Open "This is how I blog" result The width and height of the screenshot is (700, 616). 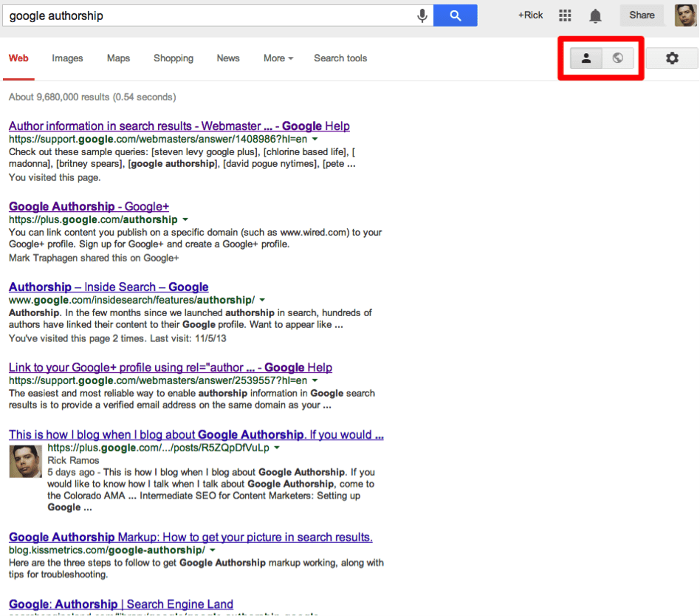pyautogui.click(x=196, y=434)
